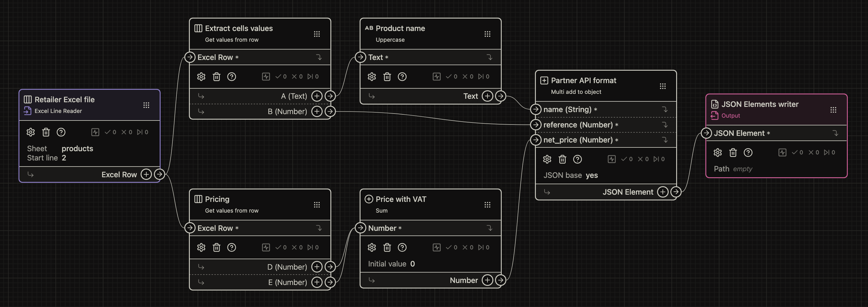The image size is (868, 307).
Task: Expand net_price (Number) input arrow
Action: pyautogui.click(x=665, y=140)
